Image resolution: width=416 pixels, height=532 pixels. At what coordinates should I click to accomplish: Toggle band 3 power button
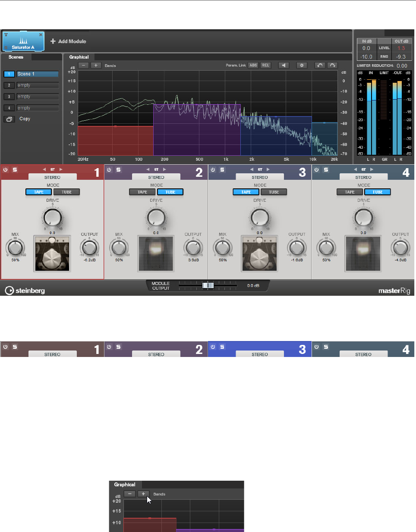[213, 170]
